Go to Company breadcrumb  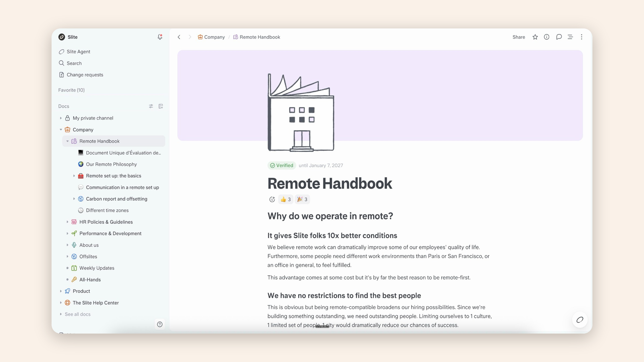click(x=211, y=37)
